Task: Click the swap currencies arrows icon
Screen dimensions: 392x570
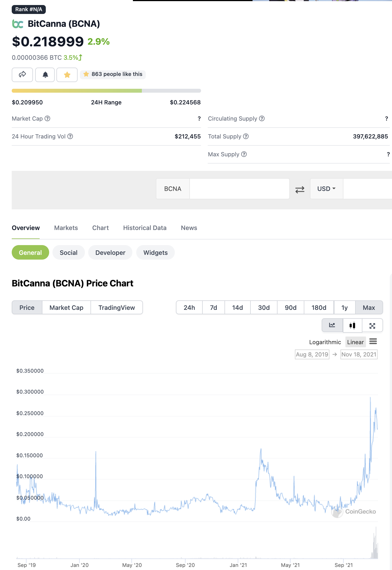Action: (x=300, y=190)
